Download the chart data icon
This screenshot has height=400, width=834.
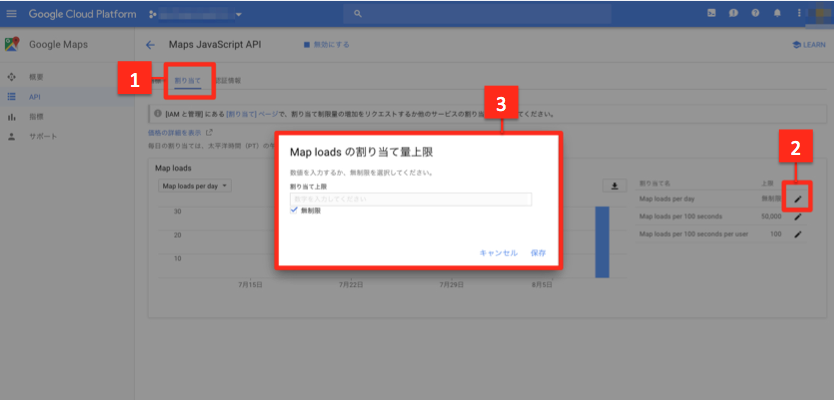coord(614,186)
